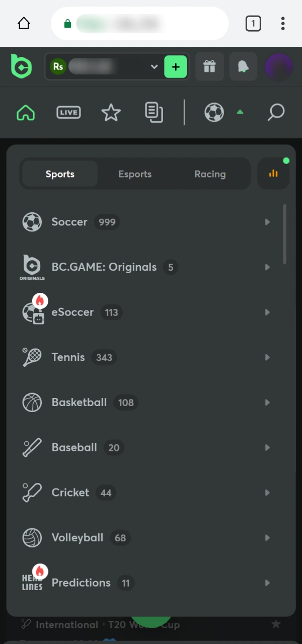Screen dimensions: 302x644
Task: Click the search icon
Action: 276,112
